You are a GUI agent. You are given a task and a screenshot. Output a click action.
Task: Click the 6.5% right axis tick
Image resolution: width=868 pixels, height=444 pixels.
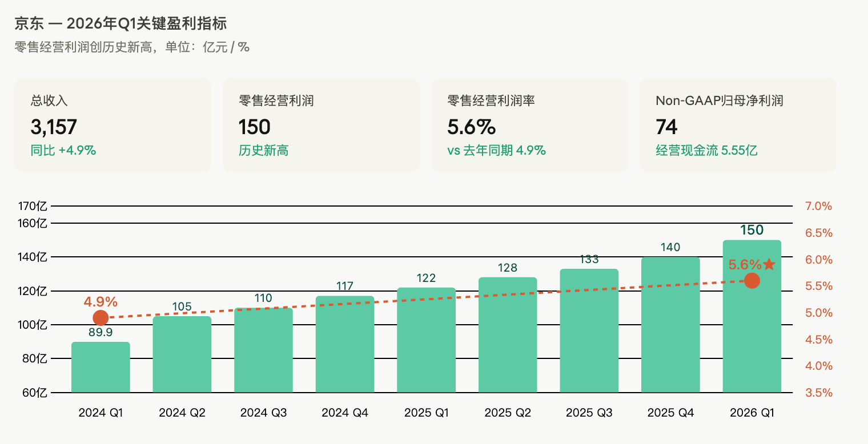[x=818, y=233]
